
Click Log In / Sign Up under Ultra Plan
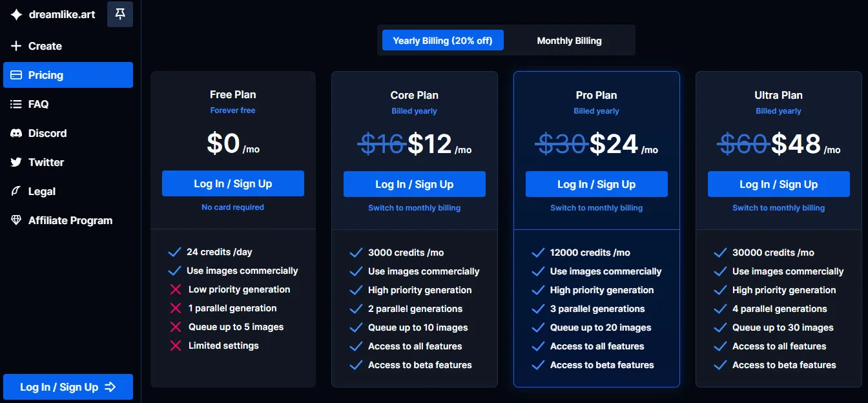pyautogui.click(x=778, y=183)
